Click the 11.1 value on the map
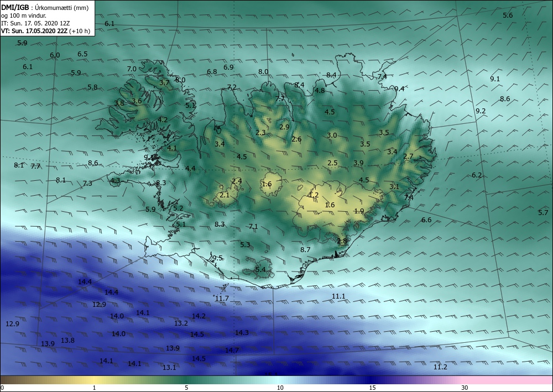The height and width of the screenshot is (392, 553). pyautogui.click(x=338, y=296)
